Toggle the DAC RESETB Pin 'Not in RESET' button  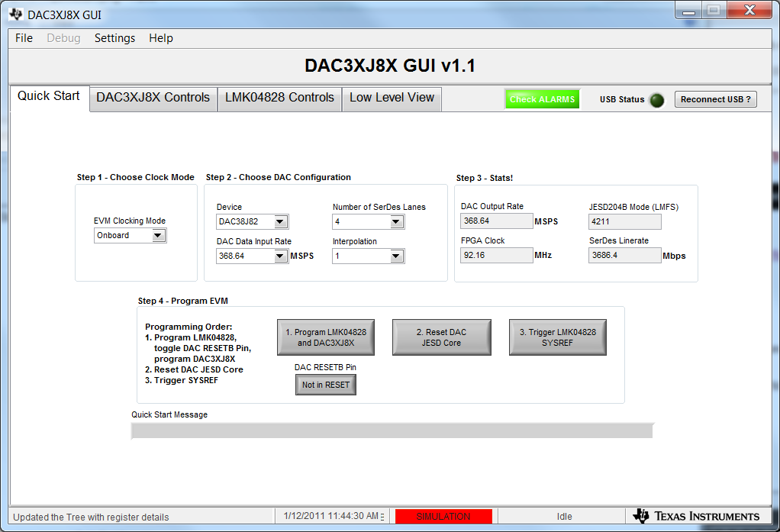pos(326,385)
